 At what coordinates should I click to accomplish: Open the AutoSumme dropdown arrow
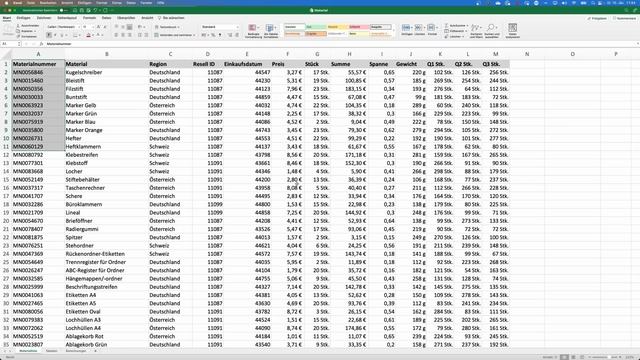tap(467, 26)
